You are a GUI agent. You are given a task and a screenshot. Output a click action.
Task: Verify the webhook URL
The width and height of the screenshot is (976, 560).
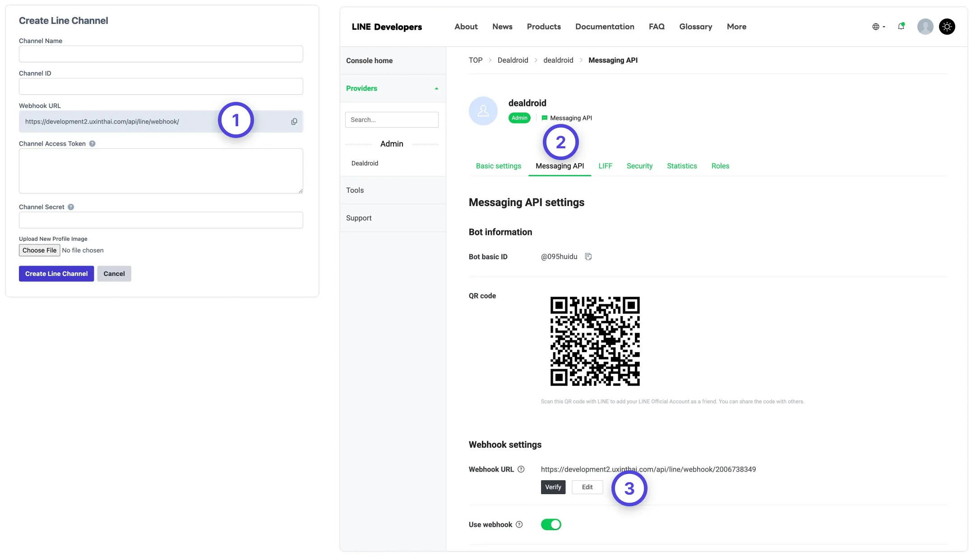[x=553, y=487]
